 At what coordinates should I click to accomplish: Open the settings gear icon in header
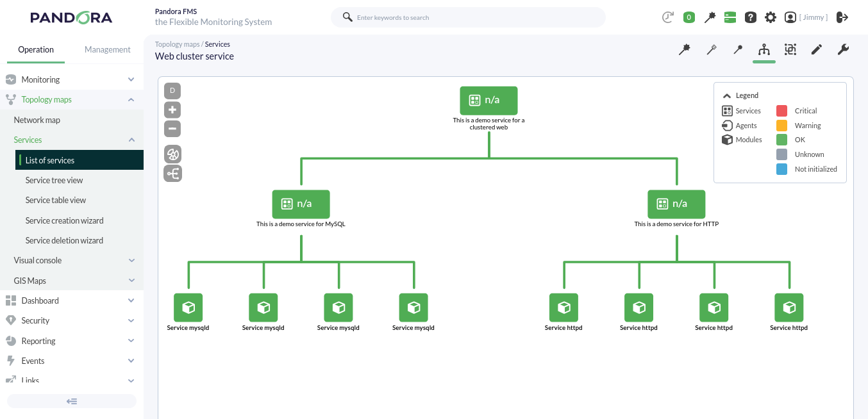[x=771, y=17]
